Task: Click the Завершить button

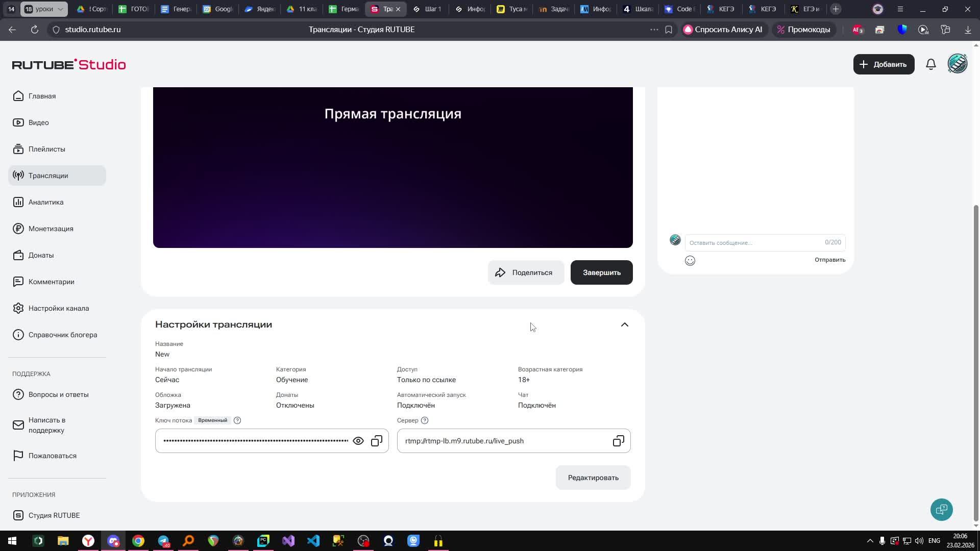Action: [x=601, y=272]
